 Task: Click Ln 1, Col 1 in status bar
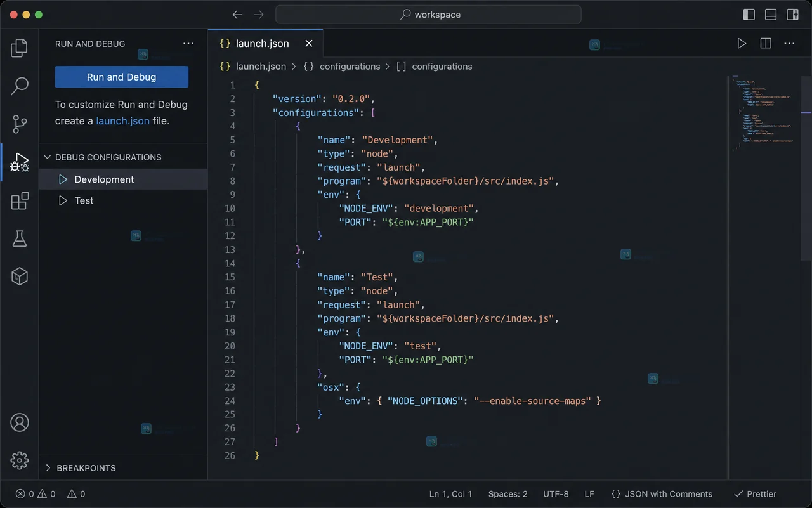coord(450,493)
